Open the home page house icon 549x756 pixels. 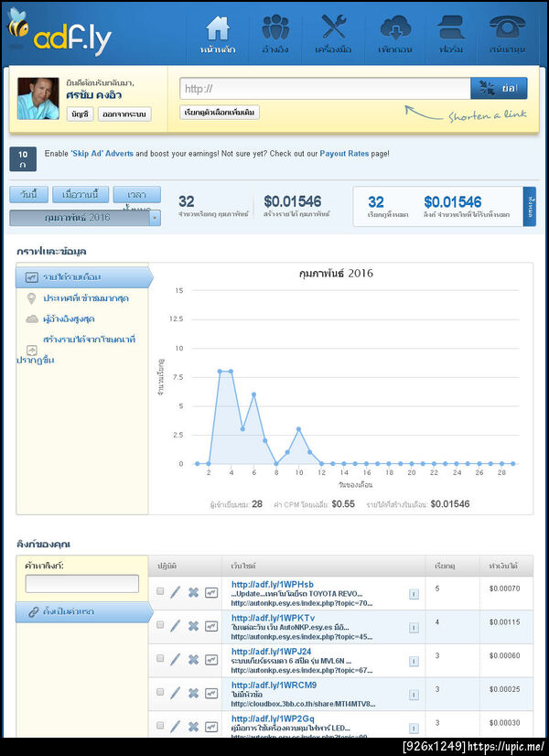coord(218,28)
